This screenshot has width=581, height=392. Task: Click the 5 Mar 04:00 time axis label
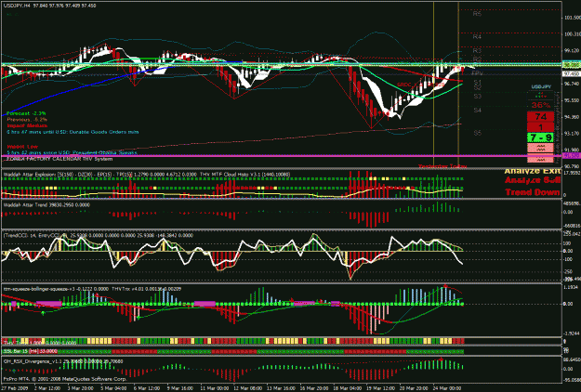[x=113, y=388]
